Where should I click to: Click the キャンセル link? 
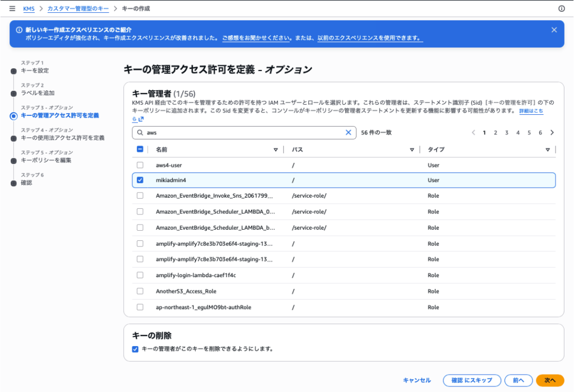pyautogui.click(x=417, y=380)
